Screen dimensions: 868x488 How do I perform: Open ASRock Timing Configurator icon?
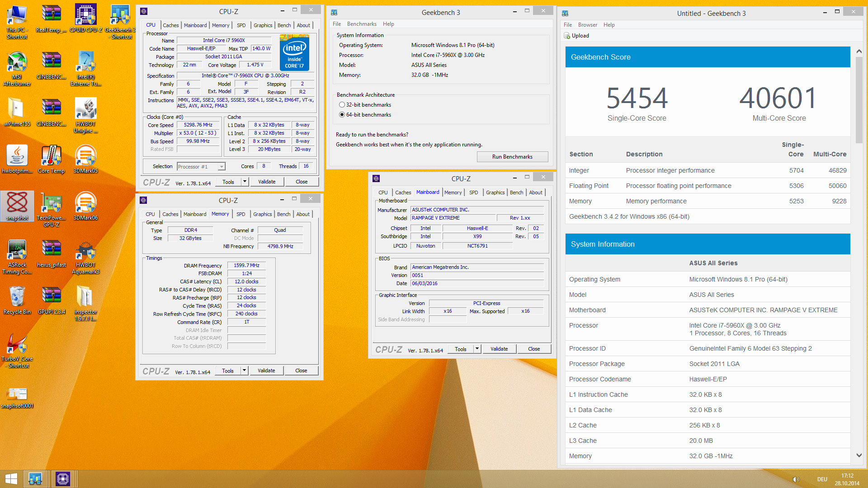pos(17,257)
